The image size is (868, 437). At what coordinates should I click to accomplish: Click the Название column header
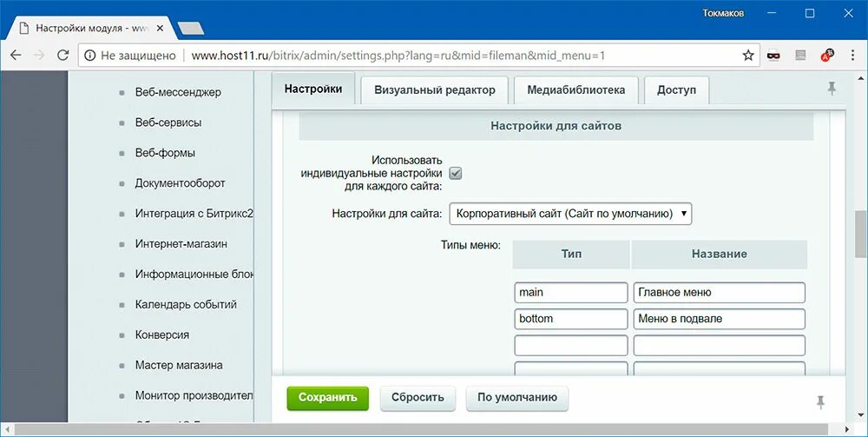click(719, 255)
